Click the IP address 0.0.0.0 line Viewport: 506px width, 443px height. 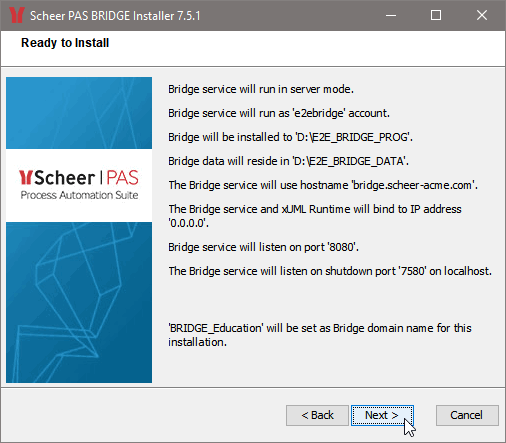click(x=315, y=216)
